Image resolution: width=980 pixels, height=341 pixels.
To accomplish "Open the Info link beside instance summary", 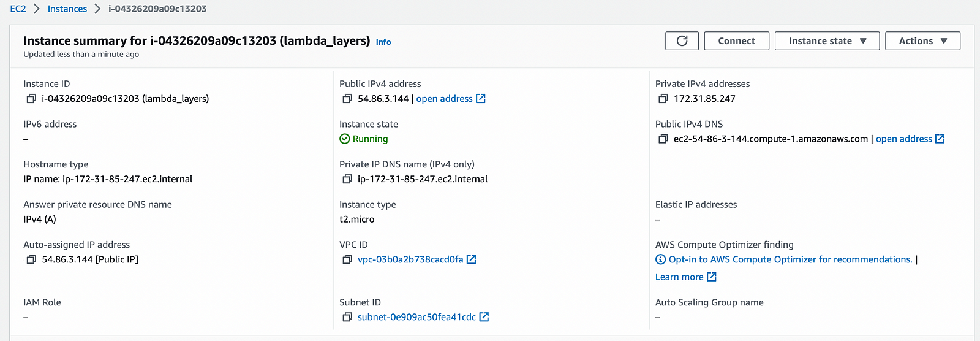I will coord(383,42).
